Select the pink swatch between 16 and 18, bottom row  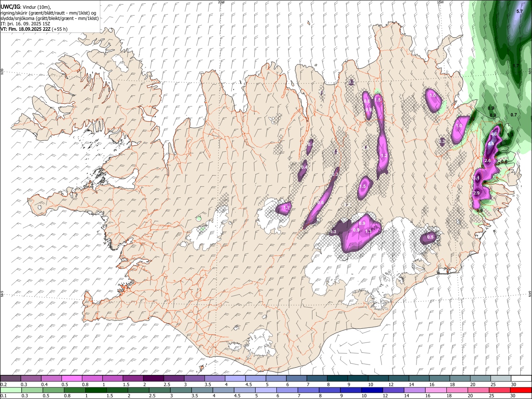(x=436, y=390)
